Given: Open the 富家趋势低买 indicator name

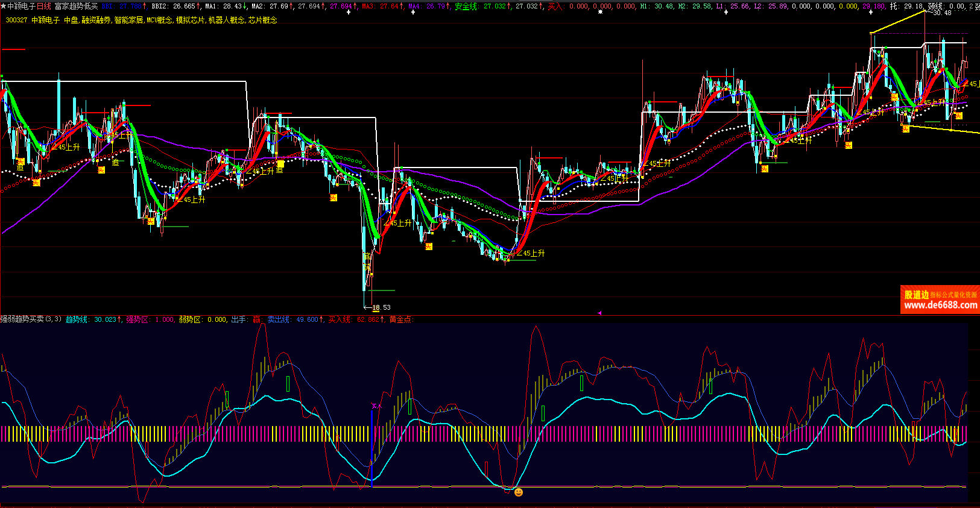Looking at the screenshot, I should click(x=76, y=6).
